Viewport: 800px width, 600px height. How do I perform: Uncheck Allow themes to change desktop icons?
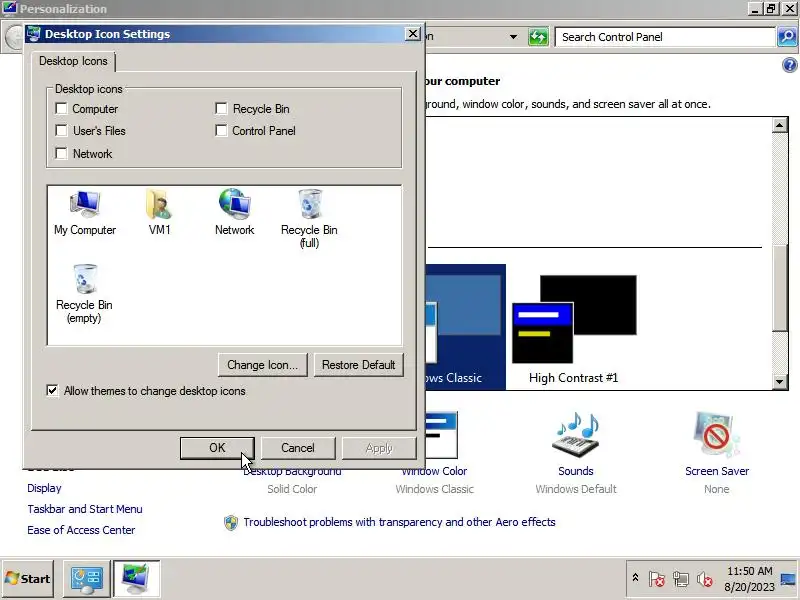(x=52, y=391)
